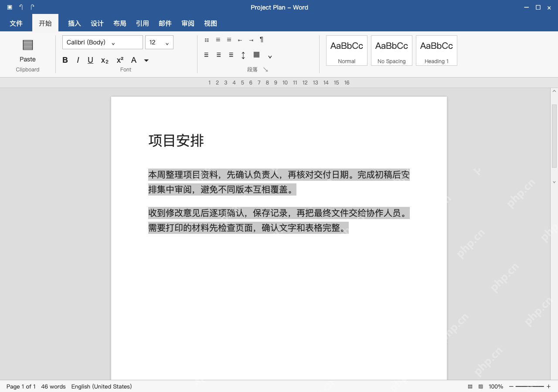Zoom in with the plus icon
This screenshot has width=558, height=392.
tap(548, 386)
